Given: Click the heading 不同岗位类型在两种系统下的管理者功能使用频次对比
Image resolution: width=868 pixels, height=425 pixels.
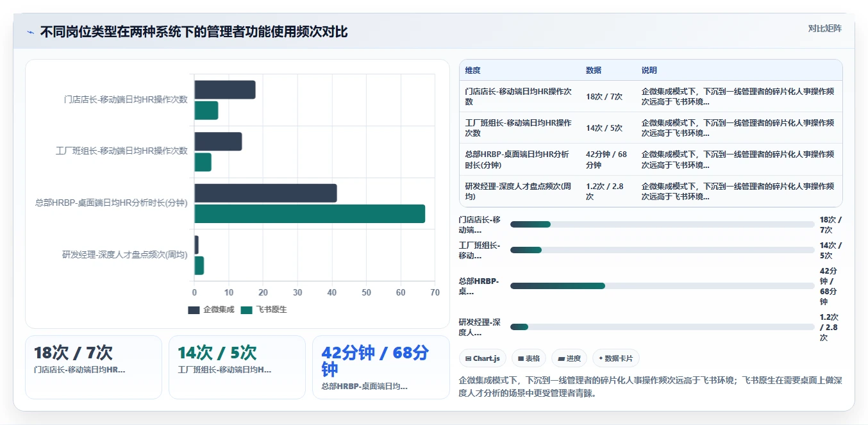Looking at the screenshot, I should tap(194, 32).
